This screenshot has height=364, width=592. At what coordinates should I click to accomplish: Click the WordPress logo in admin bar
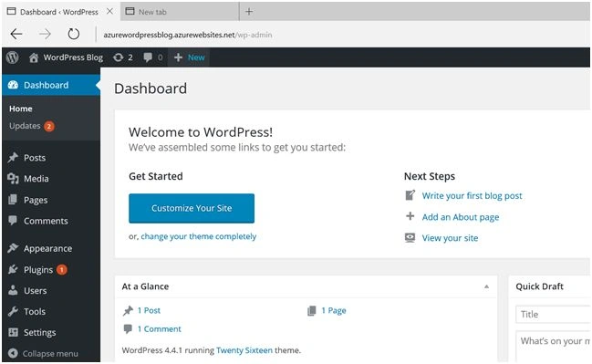click(x=13, y=57)
